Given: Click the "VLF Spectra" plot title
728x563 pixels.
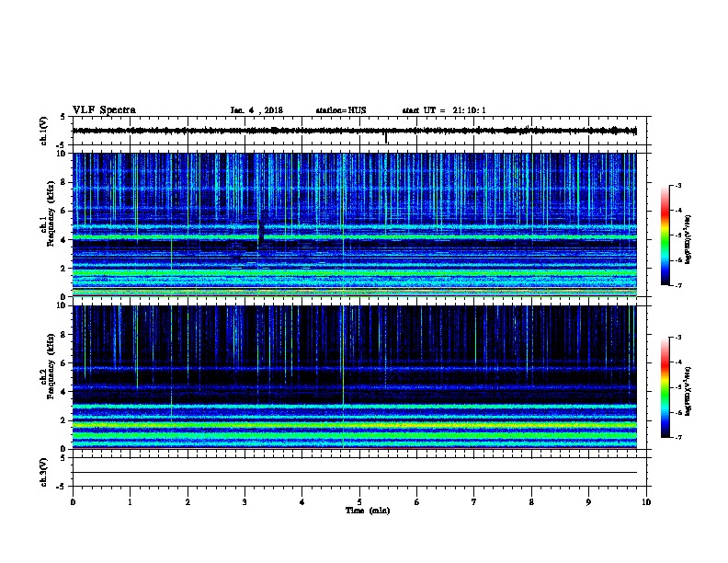Looking at the screenshot, I should (x=104, y=110).
